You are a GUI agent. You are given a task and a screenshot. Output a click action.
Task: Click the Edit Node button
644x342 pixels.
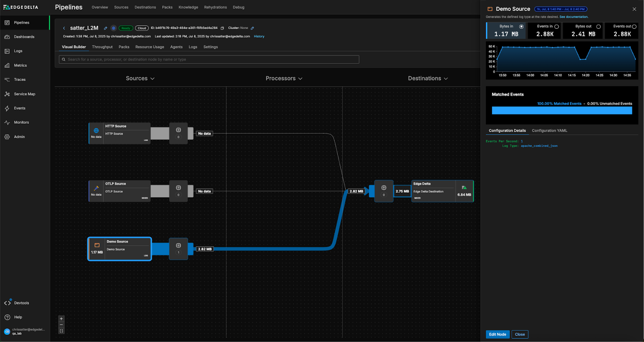click(x=497, y=334)
